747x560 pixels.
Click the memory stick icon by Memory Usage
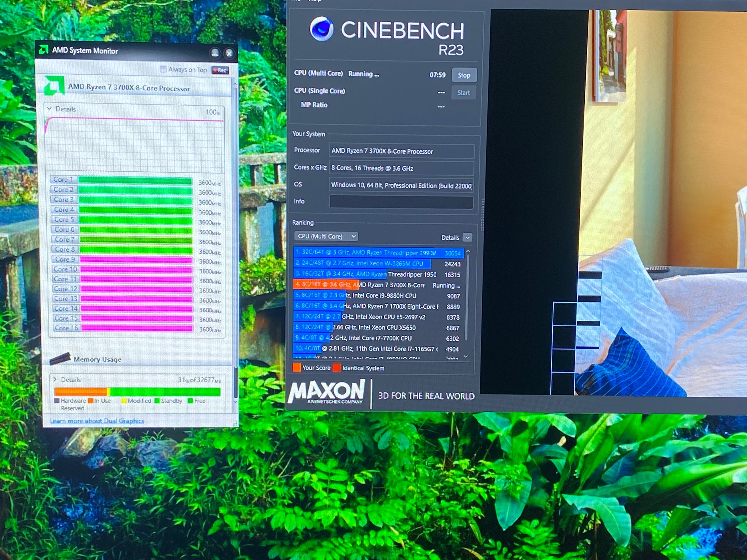click(60, 358)
